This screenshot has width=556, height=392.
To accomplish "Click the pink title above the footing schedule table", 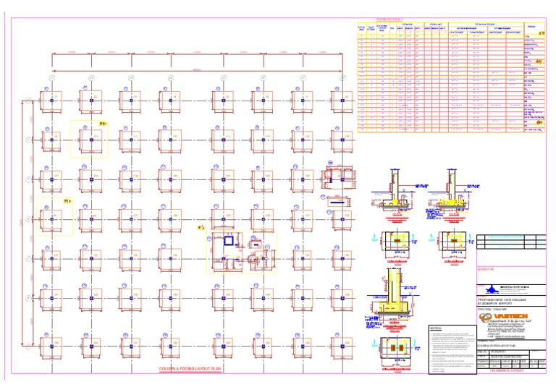I will [x=389, y=20].
